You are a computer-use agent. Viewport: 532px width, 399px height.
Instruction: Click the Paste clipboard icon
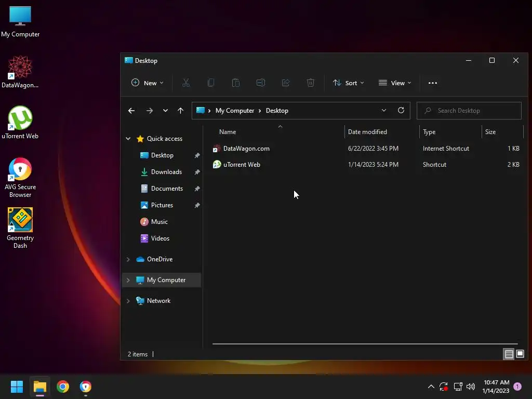[236, 83]
